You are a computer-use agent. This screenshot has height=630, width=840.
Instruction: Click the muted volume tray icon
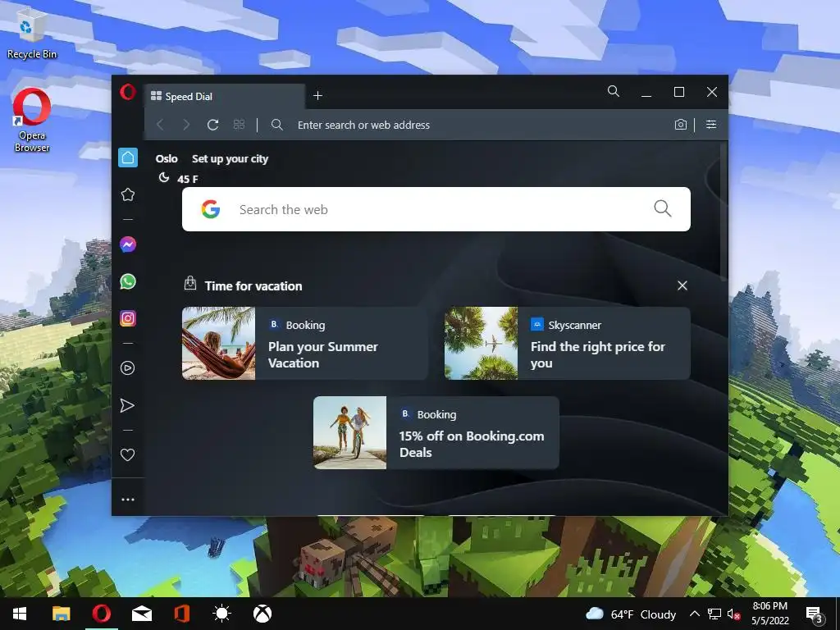[x=734, y=614]
